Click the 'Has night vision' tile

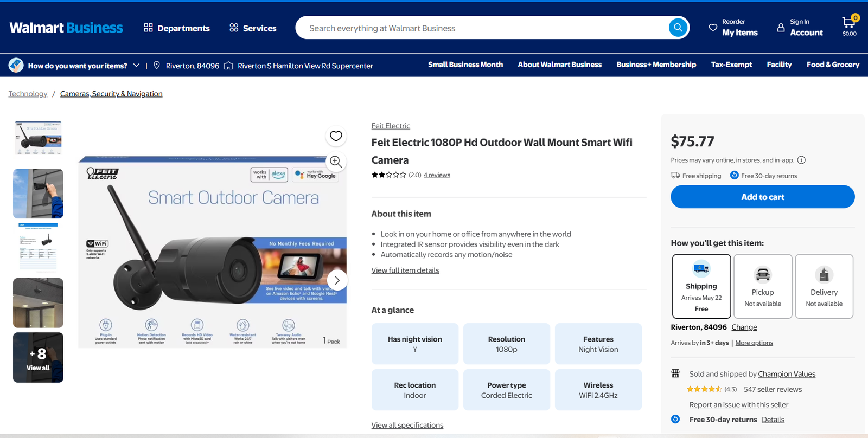pos(415,344)
